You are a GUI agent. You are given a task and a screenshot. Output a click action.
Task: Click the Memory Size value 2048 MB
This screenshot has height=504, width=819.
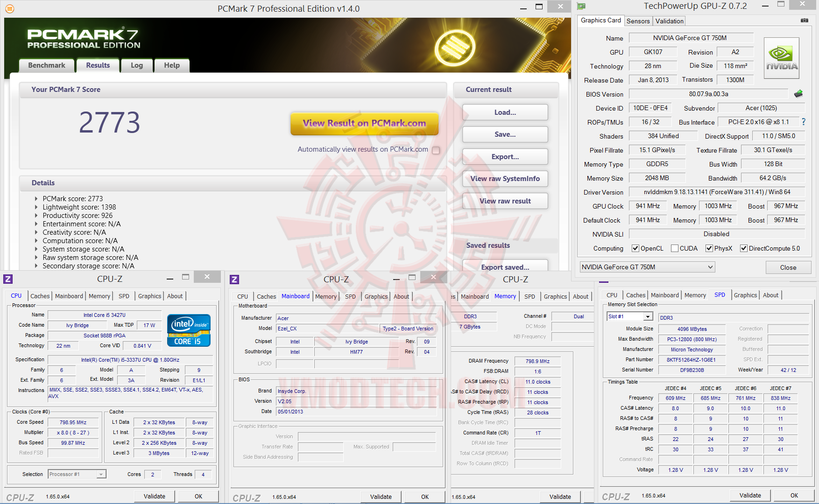(657, 178)
